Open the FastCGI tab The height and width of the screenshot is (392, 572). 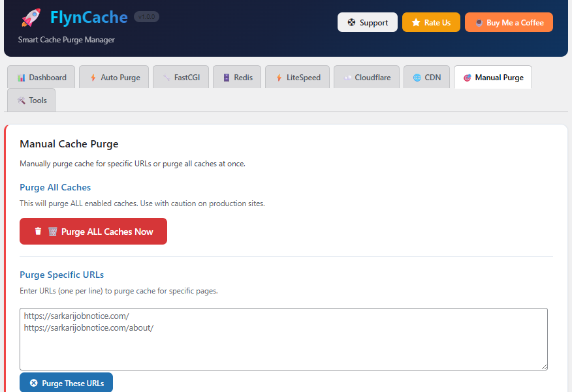(181, 77)
